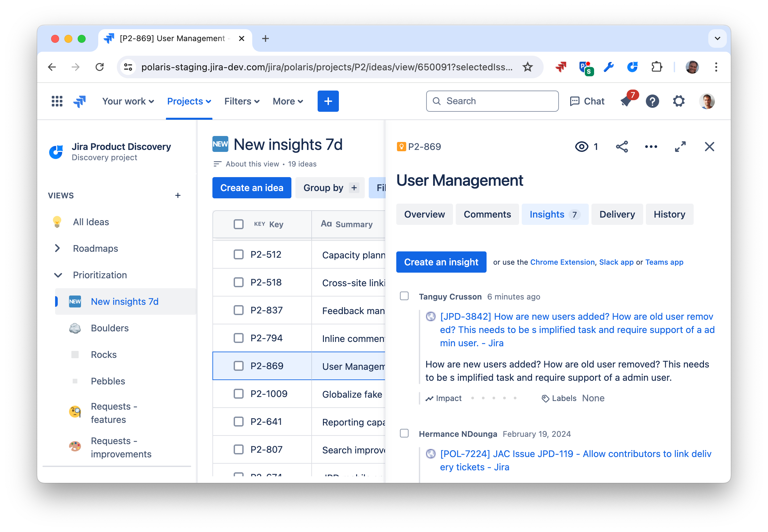
Task: Open the help question mark icon
Action: point(652,101)
